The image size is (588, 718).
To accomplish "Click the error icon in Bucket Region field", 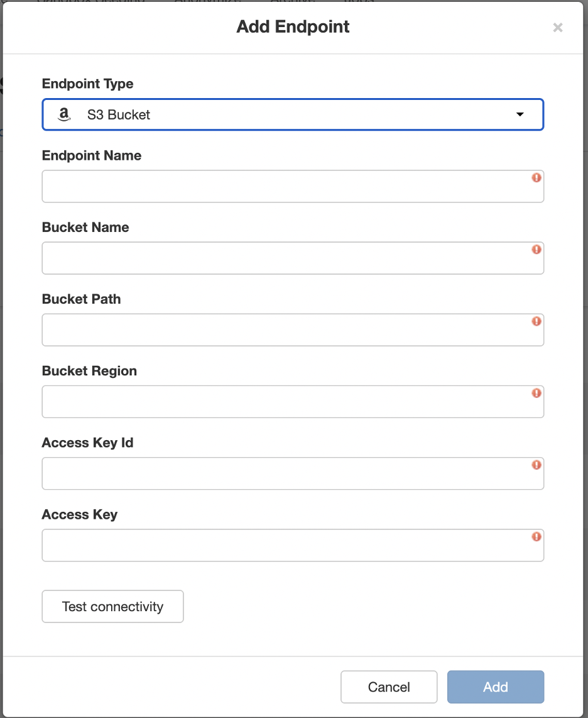I will pos(536,393).
